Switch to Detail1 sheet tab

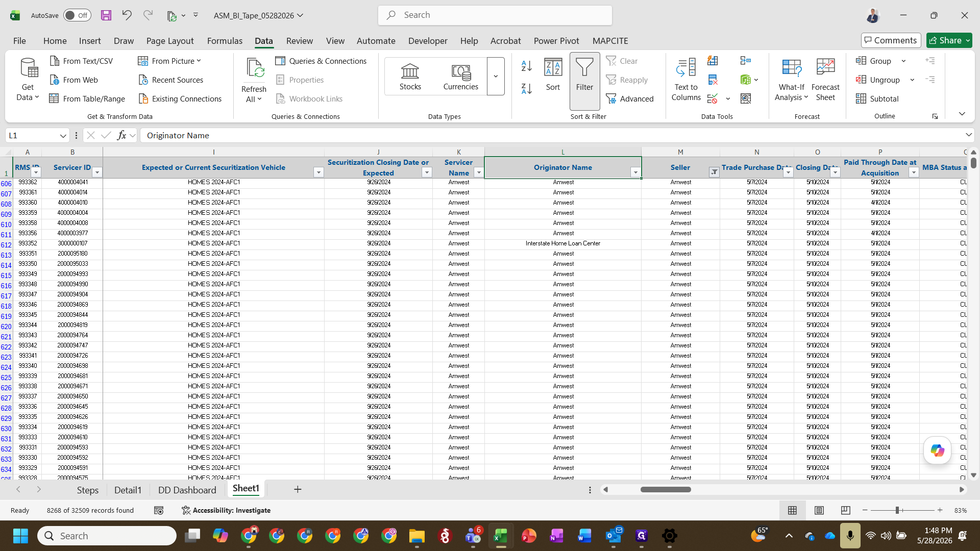[x=128, y=490]
